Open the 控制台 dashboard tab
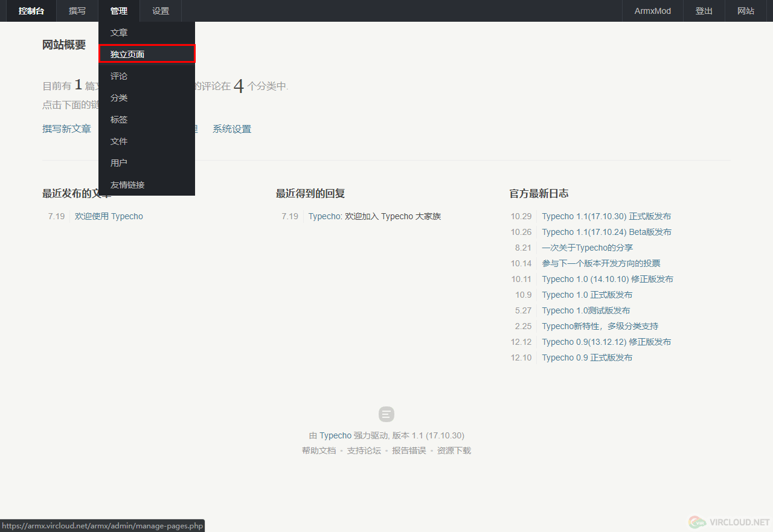The image size is (773, 532). pos(31,11)
